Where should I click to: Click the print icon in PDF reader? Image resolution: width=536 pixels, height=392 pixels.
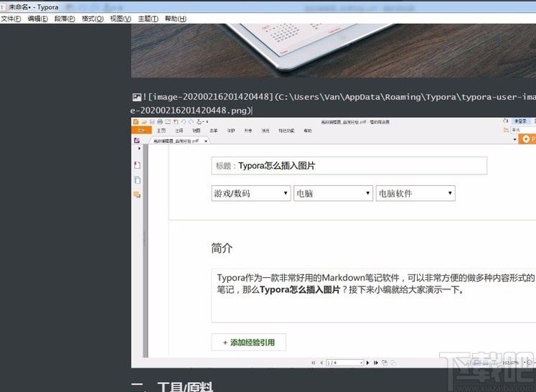pos(159,121)
